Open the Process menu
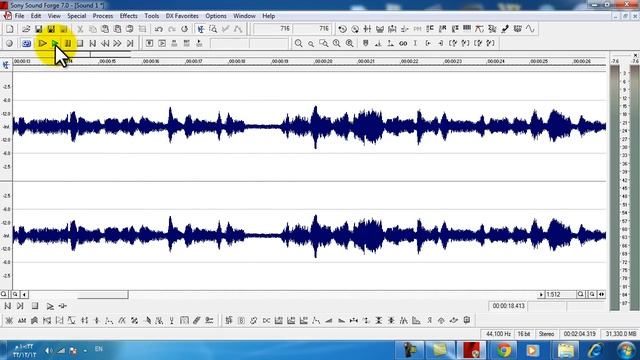The width and height of the screenshot is (640, 360). tap(102, 16)
